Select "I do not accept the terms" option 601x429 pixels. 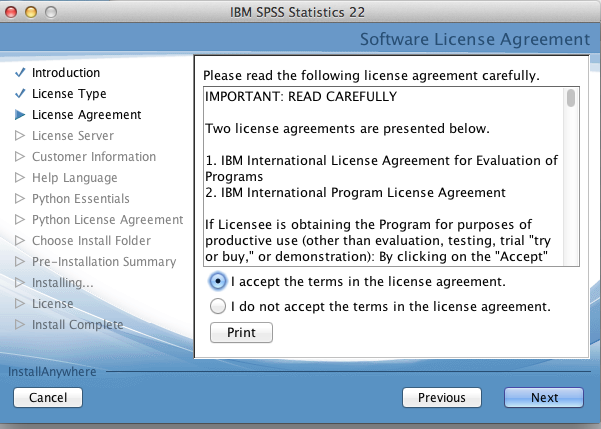point(218,307)
